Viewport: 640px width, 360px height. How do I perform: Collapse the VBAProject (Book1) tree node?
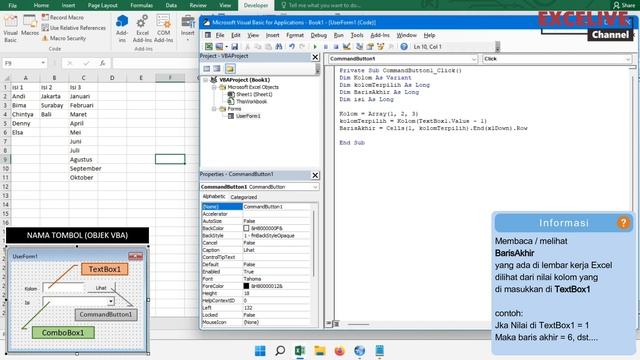tap(206, 80)
